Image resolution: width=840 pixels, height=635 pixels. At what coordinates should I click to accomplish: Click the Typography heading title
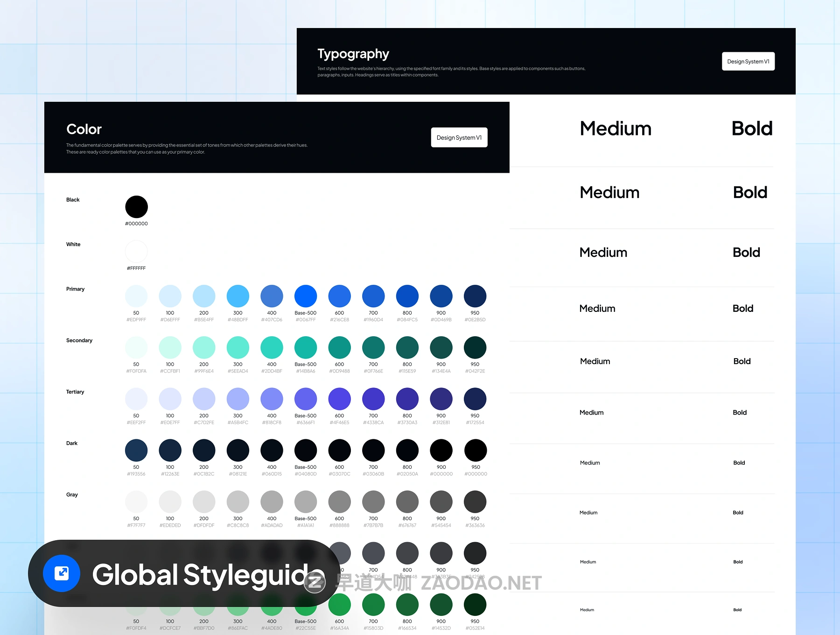click(353, 54)
